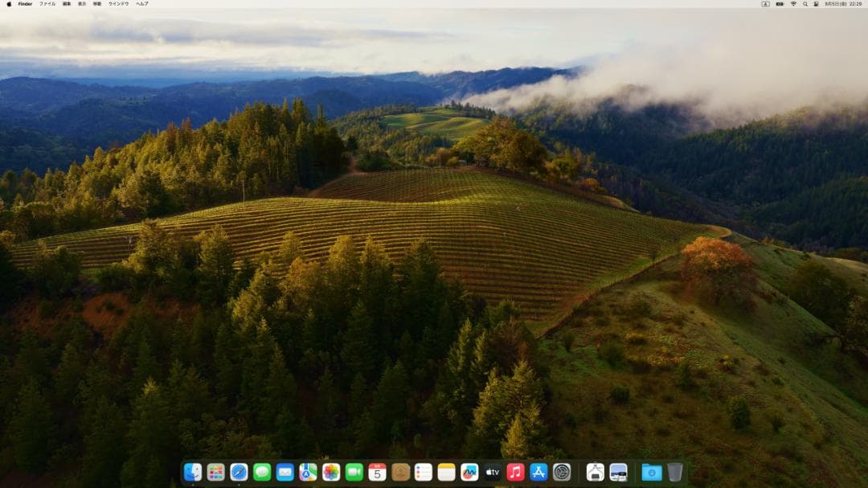Launch the Music app
The height and width of the screenshot is (488, 868).
coord(516,473)
